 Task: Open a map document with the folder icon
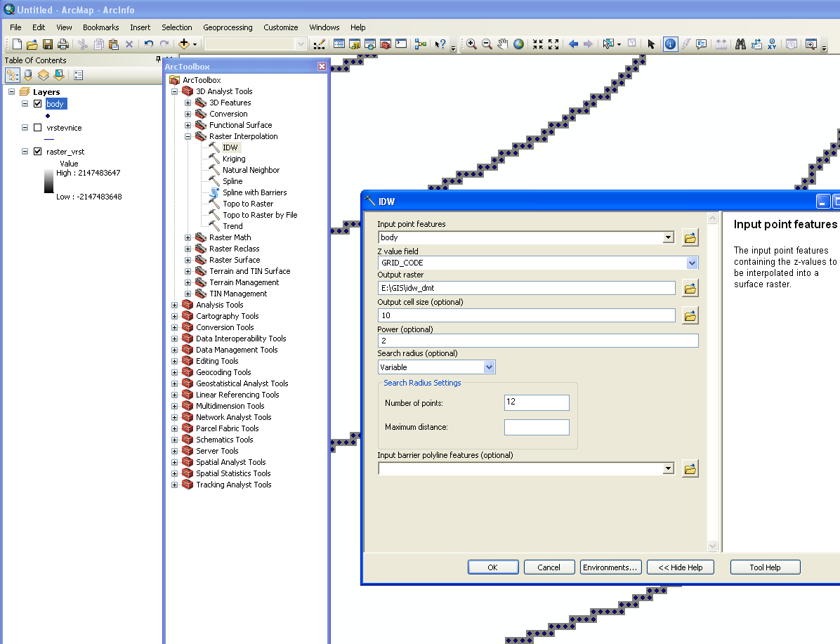32,44
